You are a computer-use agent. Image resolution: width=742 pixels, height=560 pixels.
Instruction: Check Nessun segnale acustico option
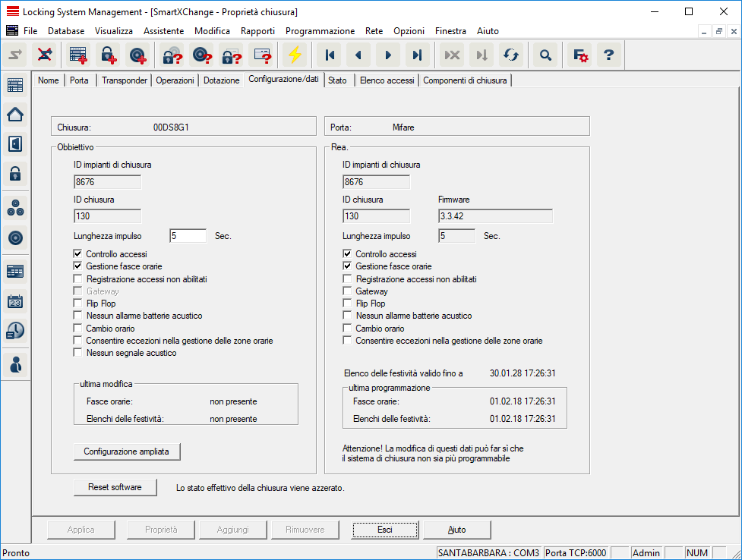coord(78,353)
